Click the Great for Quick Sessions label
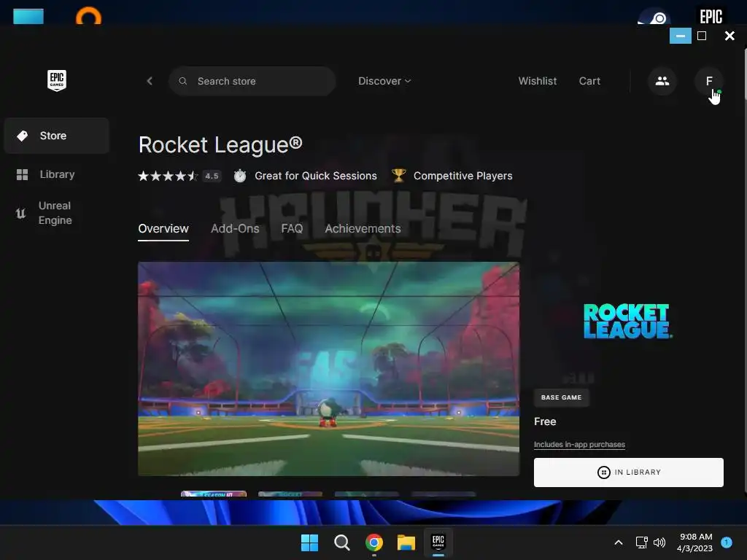Image resolution: width=747 pixels, height=560 pixels. pyautogui.click(x=315, y=176)
